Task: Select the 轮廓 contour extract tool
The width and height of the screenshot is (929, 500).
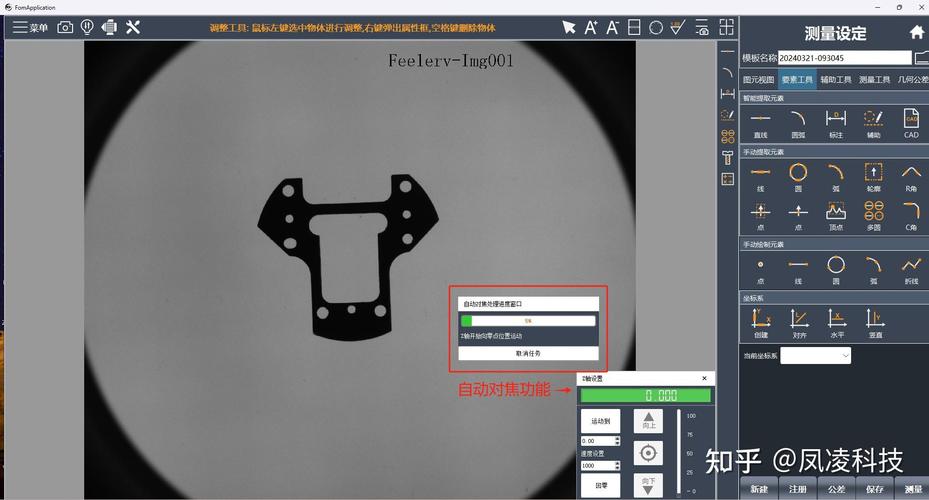Action: [x=873, y=177]
